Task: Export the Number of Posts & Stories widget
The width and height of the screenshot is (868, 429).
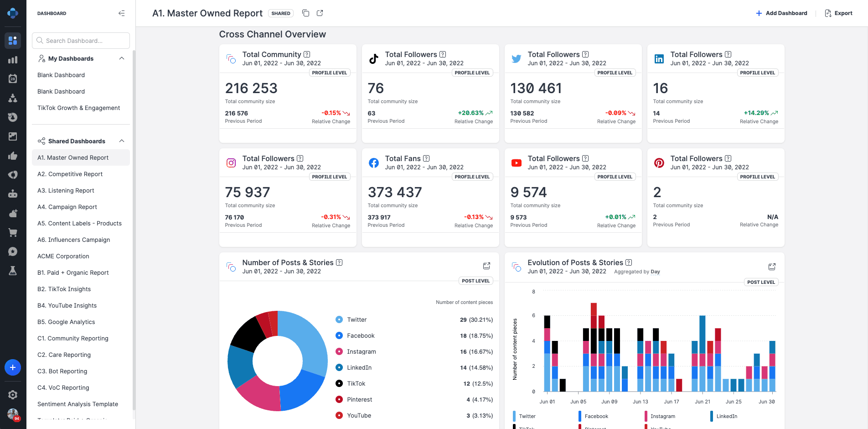Action: (x=486, y=266)
